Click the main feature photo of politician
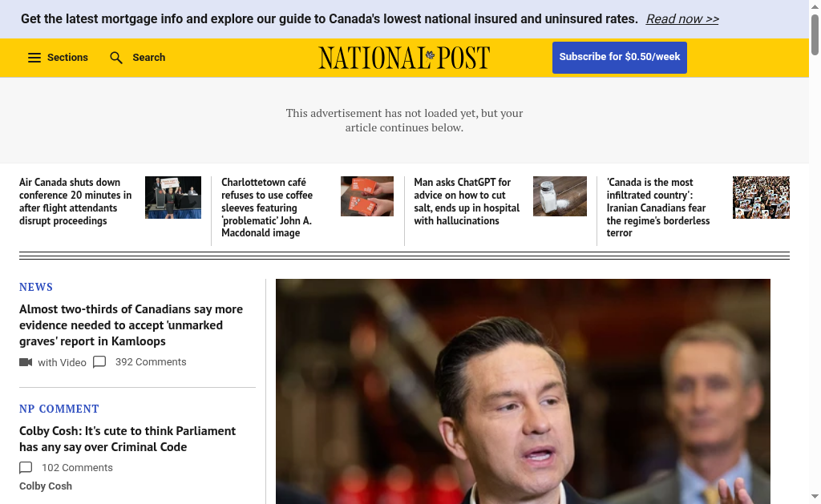This screenshot has height=504, width=821. (x=523, y=392)
